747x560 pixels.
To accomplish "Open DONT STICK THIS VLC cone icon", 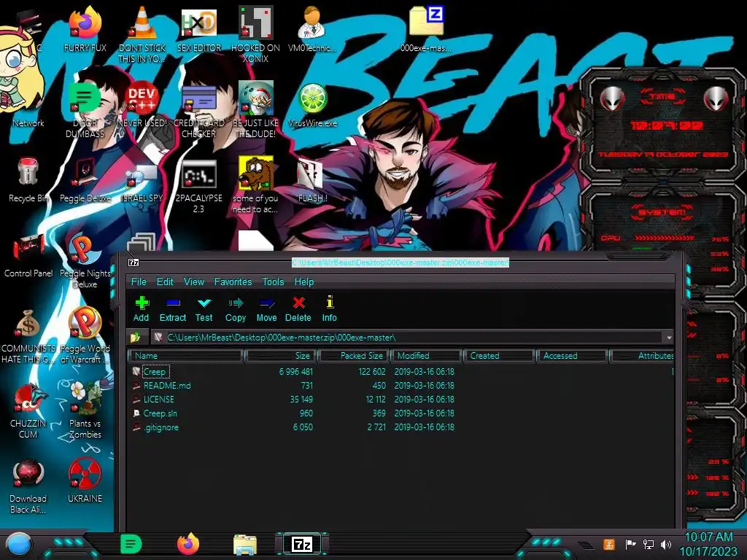I will 142,34.
